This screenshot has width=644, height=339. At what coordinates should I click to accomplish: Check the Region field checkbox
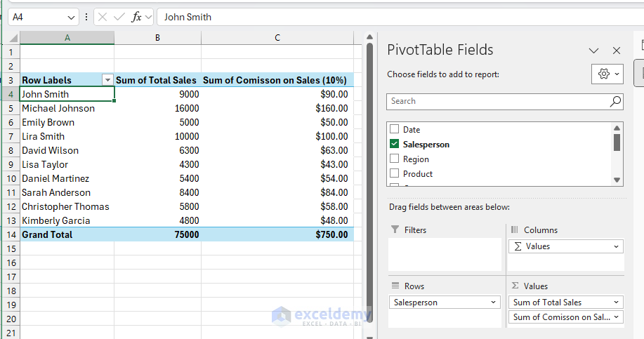coord(395,159)
